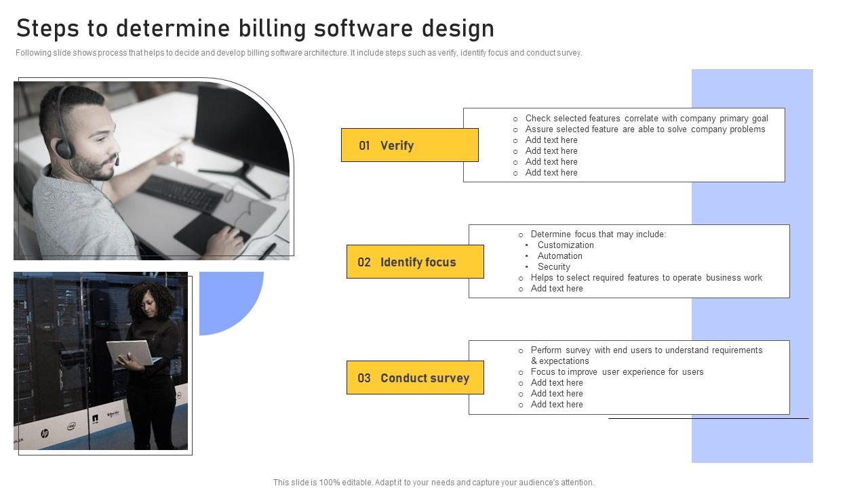Click the "Helps to select required features" bullet
Viewport: 868px width, 488px height.
[646, 278]
